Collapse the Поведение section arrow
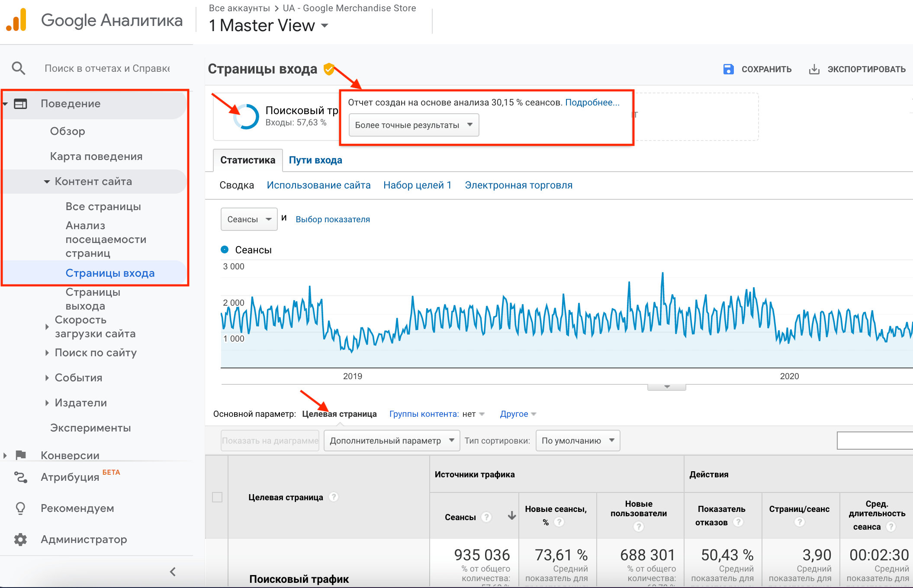 [5, 104]
